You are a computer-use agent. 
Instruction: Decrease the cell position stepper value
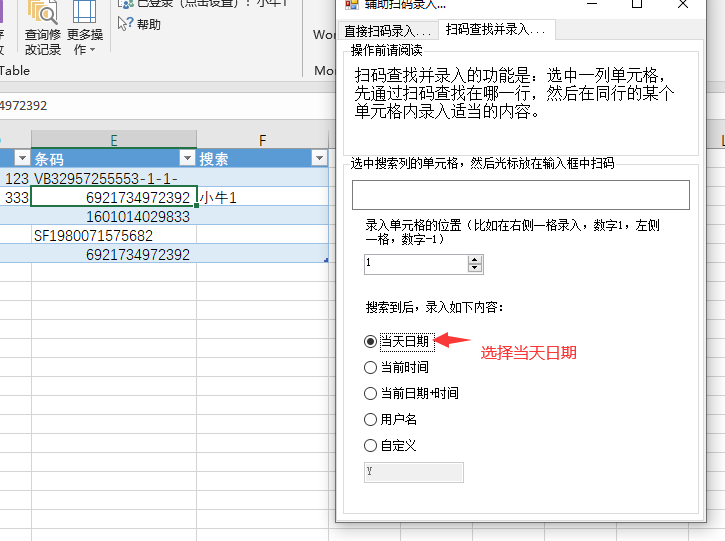475,268
